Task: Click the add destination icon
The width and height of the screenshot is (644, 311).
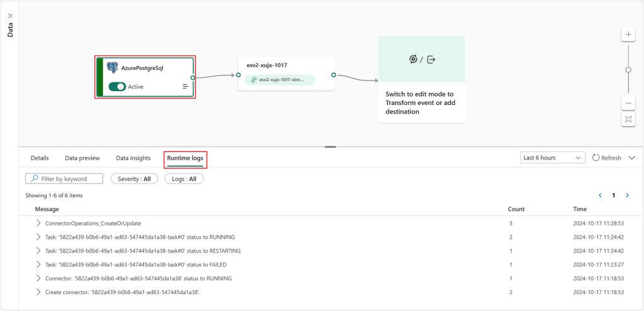Action: pyautogui.click(x=431, y=60)
